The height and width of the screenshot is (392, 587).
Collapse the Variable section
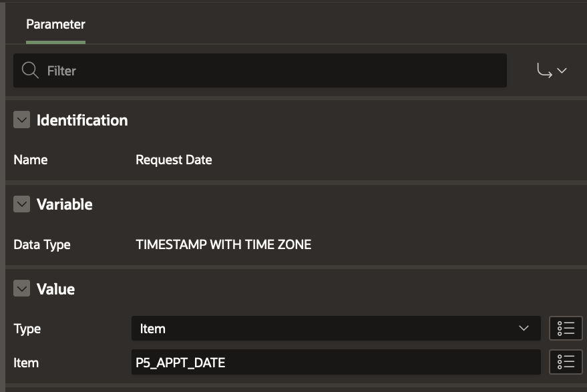[x=22, y=204]
